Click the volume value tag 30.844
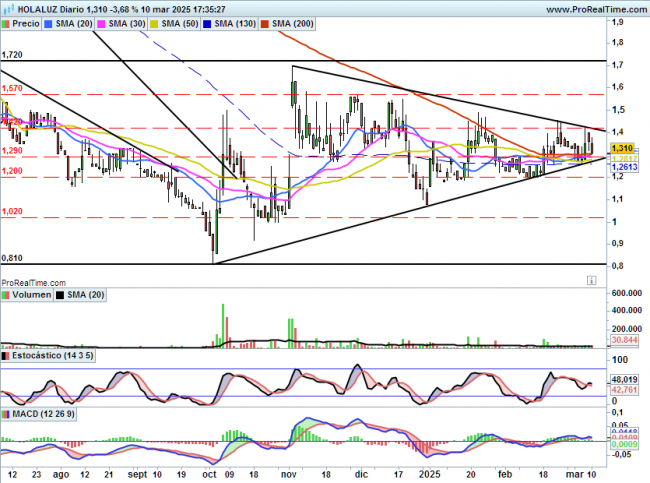The width and height of the screenshot is (650, 483). [x=624, y=342]
